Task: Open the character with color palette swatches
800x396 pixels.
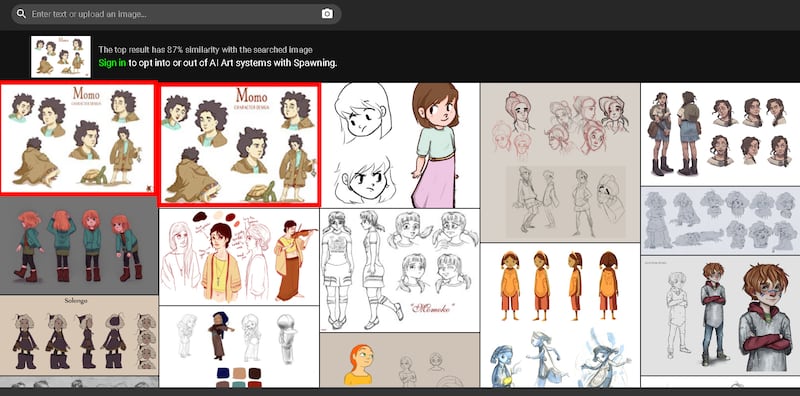Action: (x=239, y=347)
